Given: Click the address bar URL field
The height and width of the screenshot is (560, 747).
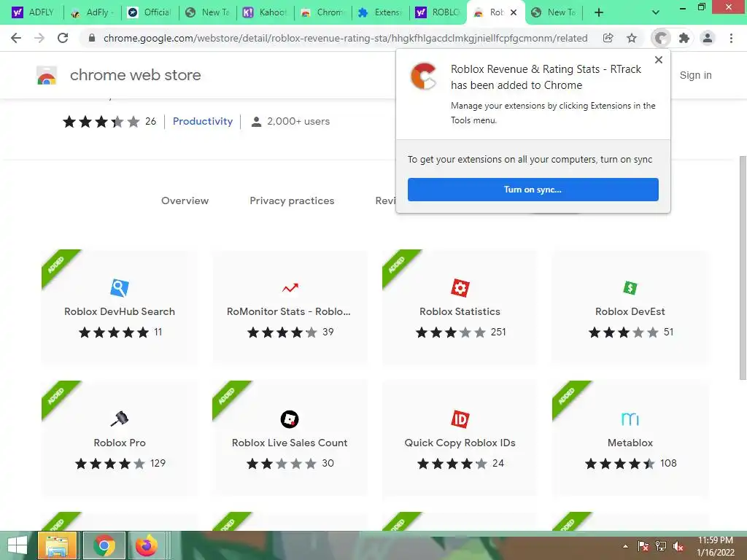Looking at the screenshot, I should coord(345,38).
